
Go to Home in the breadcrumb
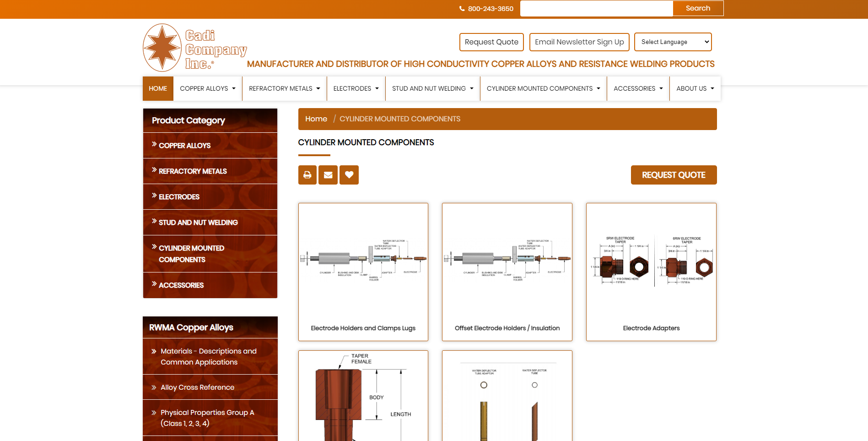pos(316,119)
